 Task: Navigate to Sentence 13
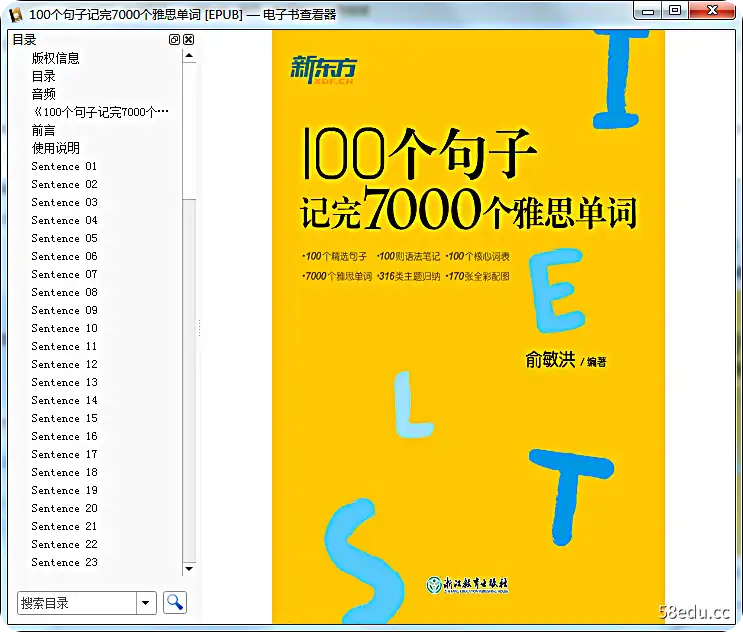(x=64, y=382)
